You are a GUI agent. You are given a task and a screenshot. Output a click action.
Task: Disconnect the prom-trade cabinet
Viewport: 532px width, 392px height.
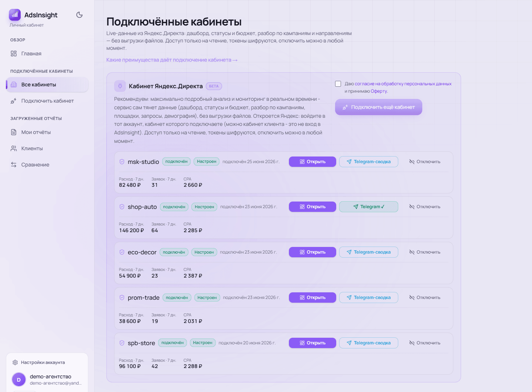425,298
